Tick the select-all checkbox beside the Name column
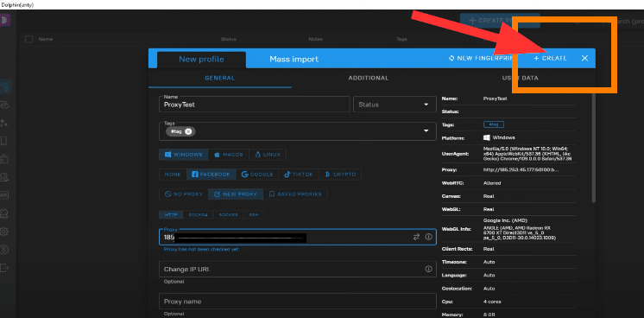 (28, 39)
